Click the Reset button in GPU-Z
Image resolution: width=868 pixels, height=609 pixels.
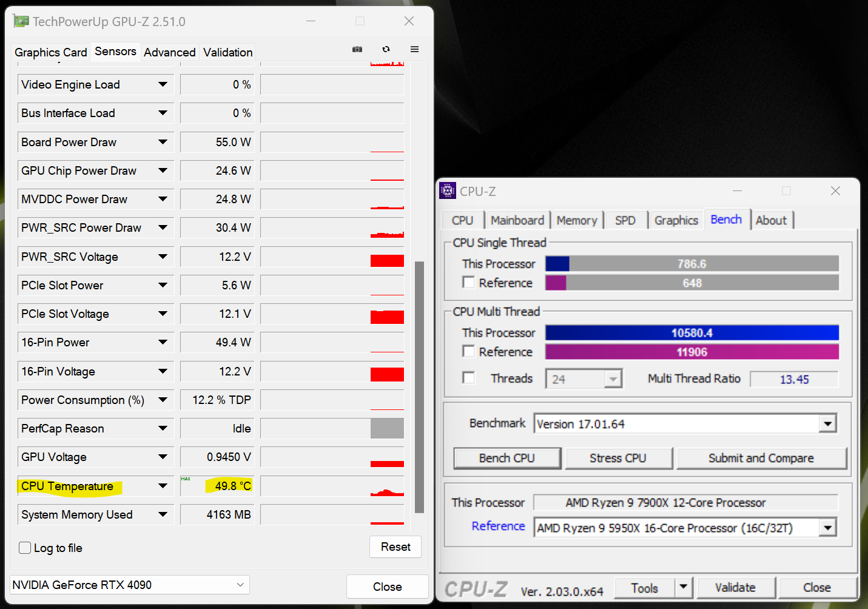(x=395, y=547)
